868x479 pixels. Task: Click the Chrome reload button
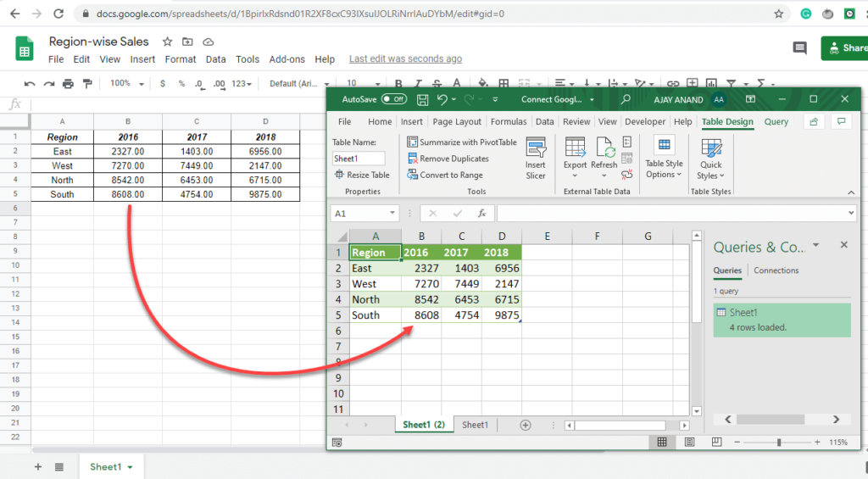tap(58, 14)
